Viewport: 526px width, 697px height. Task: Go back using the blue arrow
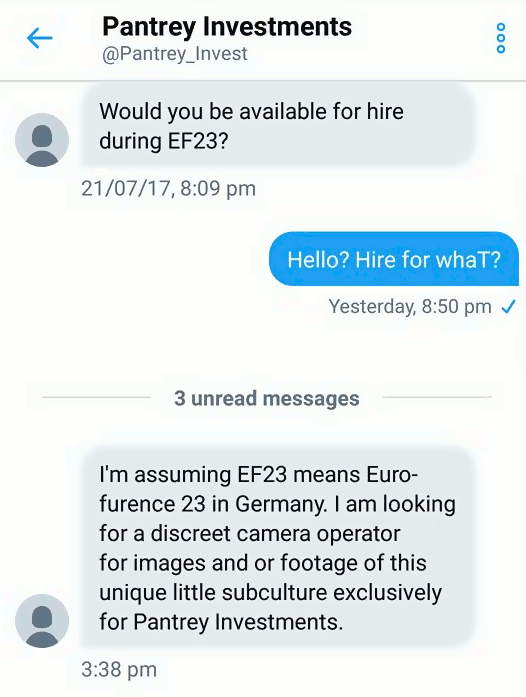point(40,38)
